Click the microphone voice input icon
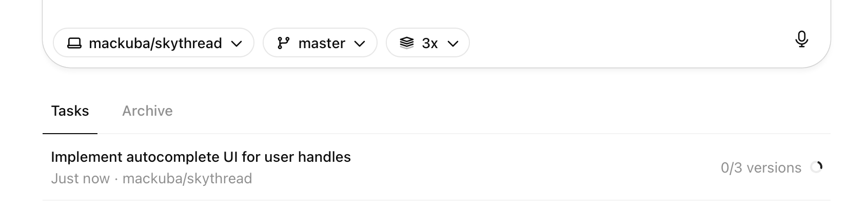The width and height of the screenshot is (868, 213). pos(801,39)
